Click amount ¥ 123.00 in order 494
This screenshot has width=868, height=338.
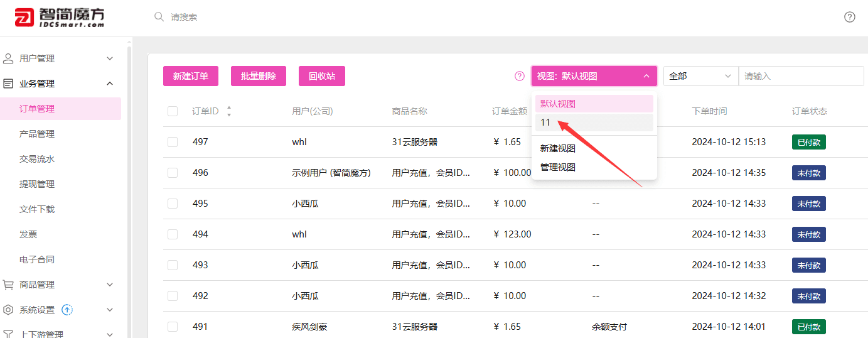tap(512, 234)
